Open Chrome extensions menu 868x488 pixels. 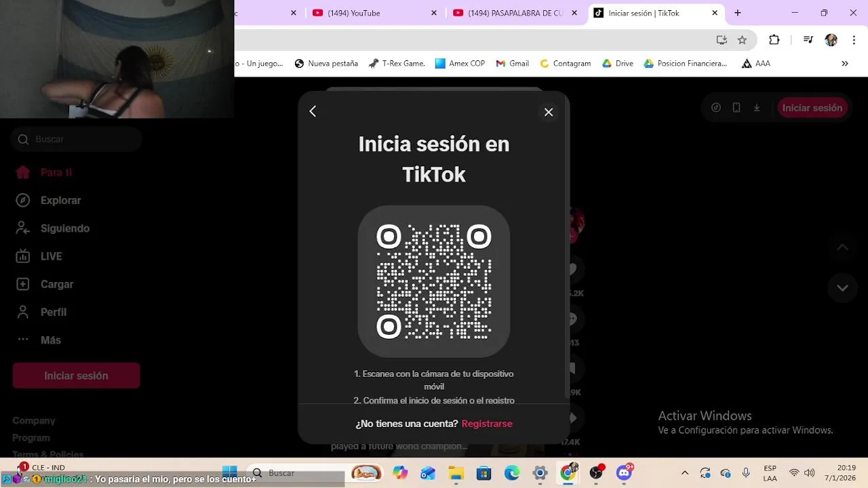[x=774, y=40]
